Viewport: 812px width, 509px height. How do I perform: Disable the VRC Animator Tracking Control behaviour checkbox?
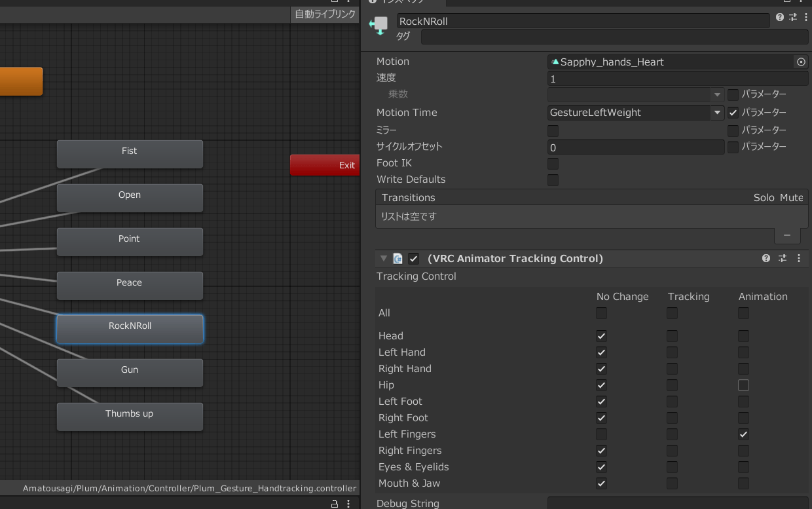click(413, 259)
